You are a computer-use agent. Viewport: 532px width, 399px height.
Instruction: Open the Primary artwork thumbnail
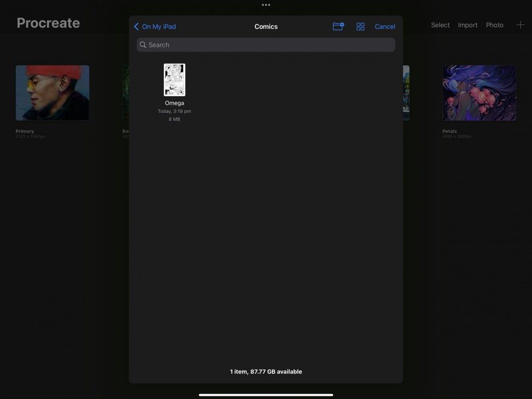point(52,92)
